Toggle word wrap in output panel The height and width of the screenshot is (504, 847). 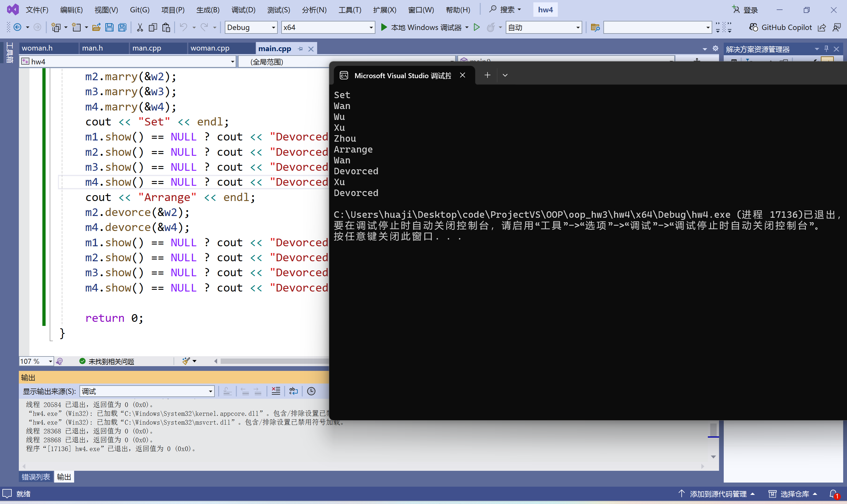[x=293, y=391]
